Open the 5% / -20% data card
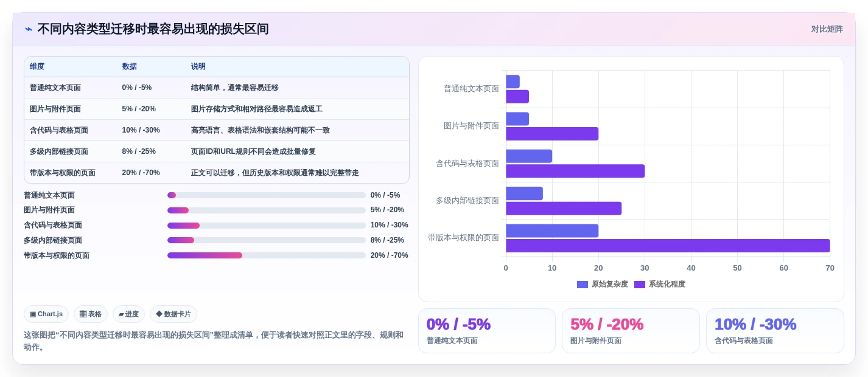Viewport: 868px width, 377px height. 631,331
